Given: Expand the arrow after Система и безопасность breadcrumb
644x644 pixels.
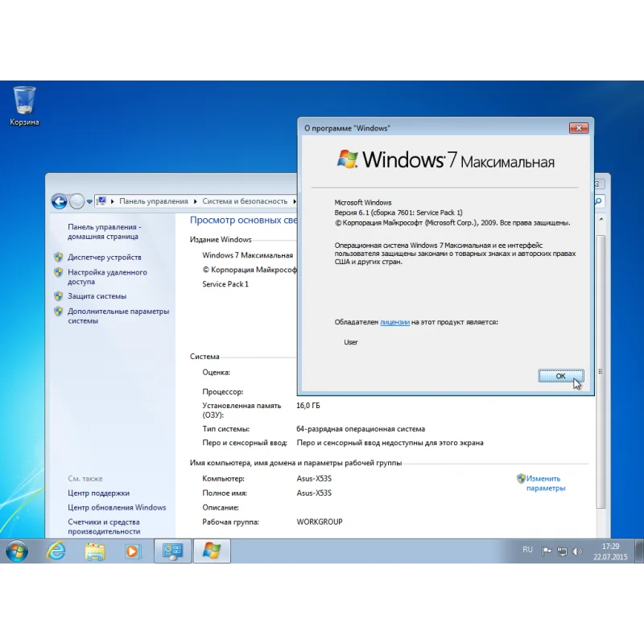Looking at the screenshot, I should [x=294, y=202].
